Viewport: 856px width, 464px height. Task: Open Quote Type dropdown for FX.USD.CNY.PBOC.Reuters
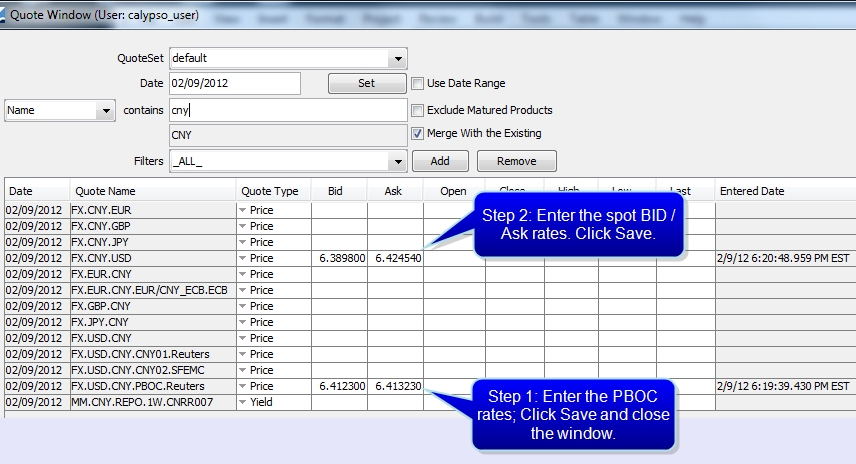click(x=242, y=386)
